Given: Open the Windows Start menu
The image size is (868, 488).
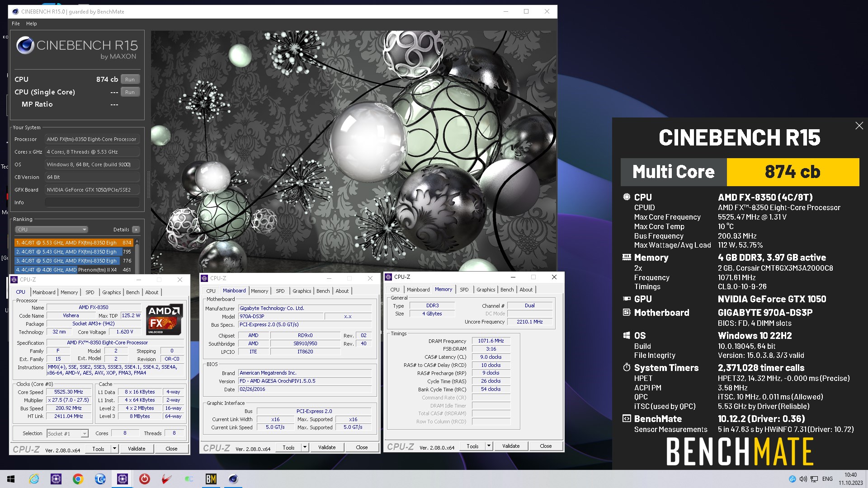Looking at the screenshot, I should (11, 479).
